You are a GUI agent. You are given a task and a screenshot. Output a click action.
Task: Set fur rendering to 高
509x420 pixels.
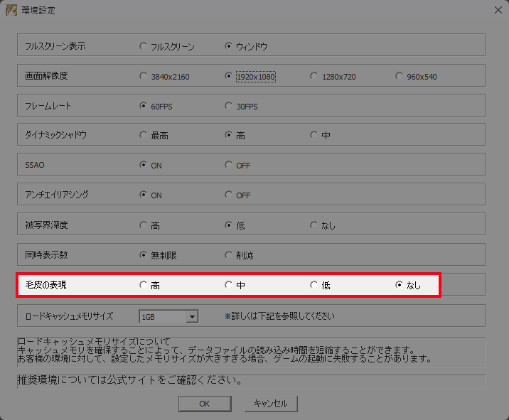click(144, 285)
